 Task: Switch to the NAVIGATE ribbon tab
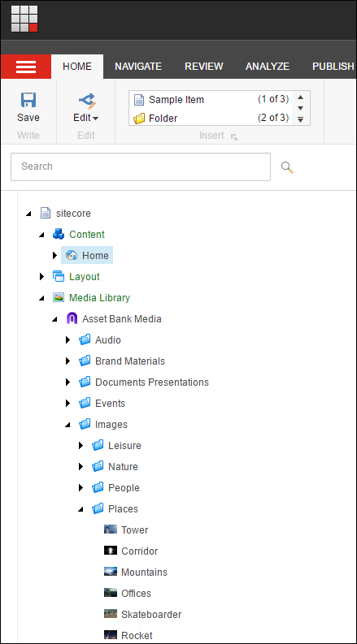[138, 67]
